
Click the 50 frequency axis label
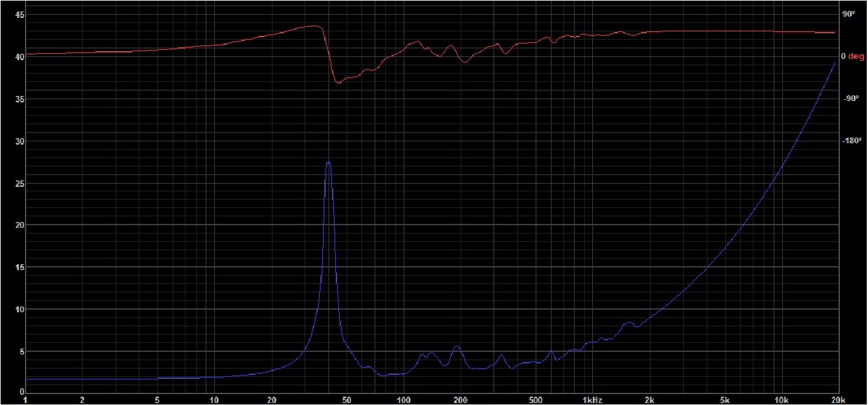pyautogui.click(x=347, y=400)
